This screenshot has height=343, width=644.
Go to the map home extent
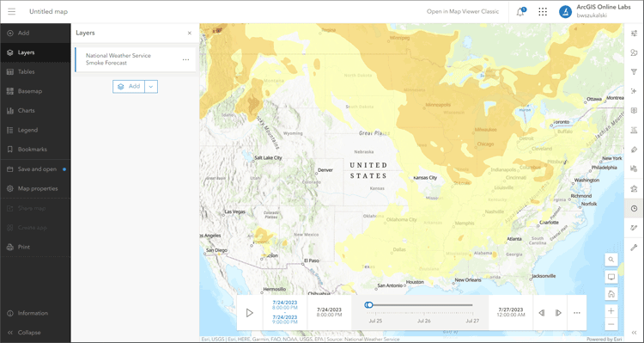pyautogui.click(x=611, y=294)
